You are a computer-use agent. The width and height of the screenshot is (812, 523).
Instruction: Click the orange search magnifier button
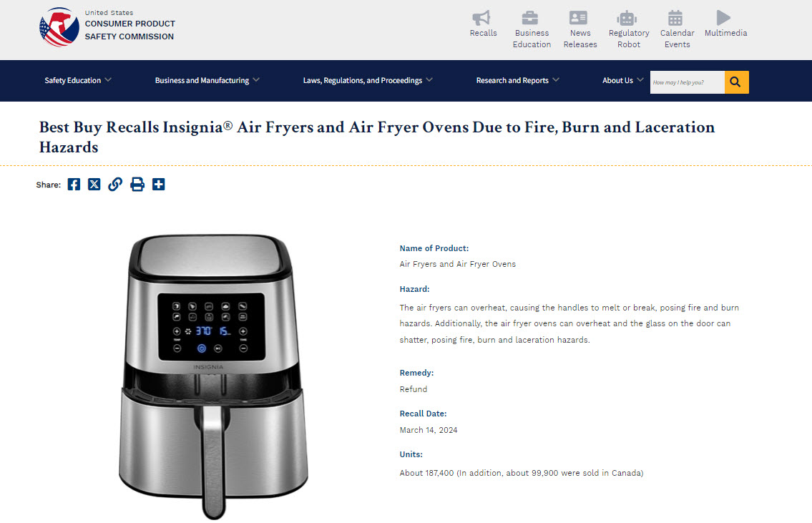coord(736,82)
